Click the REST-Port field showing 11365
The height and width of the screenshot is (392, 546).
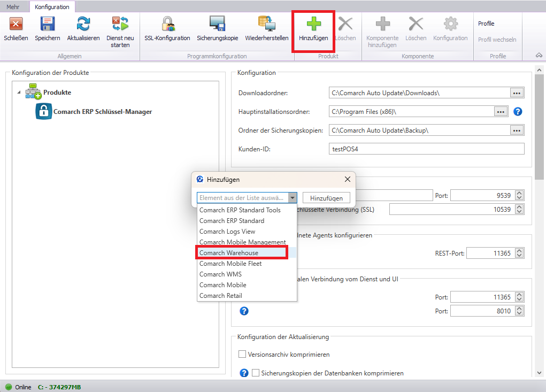pyautogui.click(x=491, y=253)
